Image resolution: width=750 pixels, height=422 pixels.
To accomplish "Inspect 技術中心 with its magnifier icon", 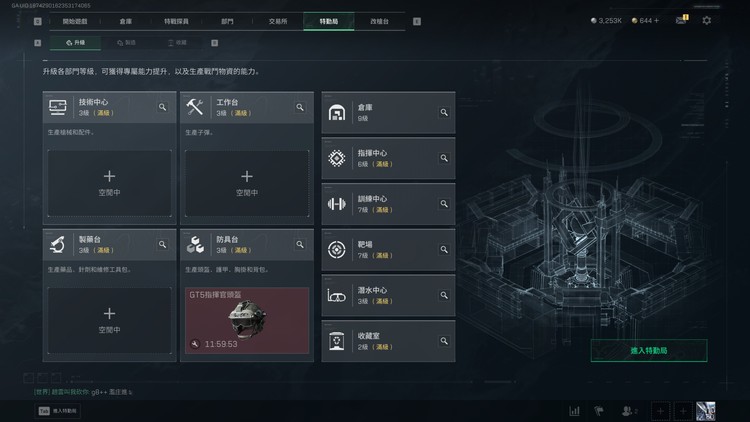I will [x=163, y=107].
